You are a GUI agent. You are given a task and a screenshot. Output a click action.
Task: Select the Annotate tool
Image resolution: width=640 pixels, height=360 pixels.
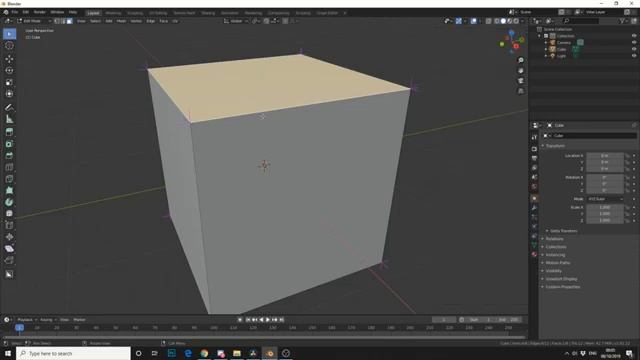9,107
